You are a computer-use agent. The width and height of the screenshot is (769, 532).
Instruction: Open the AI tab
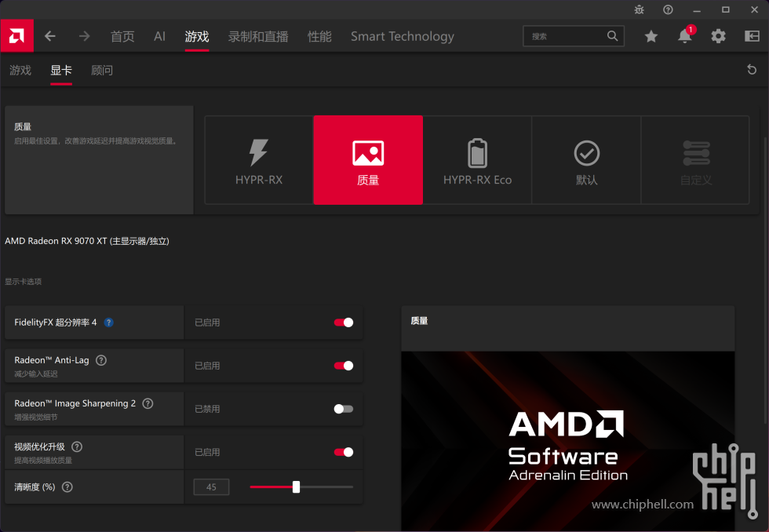pyautogui.click(x=159, y=36)
